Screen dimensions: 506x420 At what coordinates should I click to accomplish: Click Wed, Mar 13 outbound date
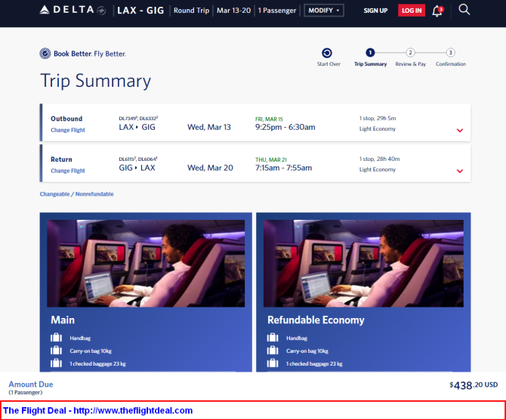click(209, 127)
